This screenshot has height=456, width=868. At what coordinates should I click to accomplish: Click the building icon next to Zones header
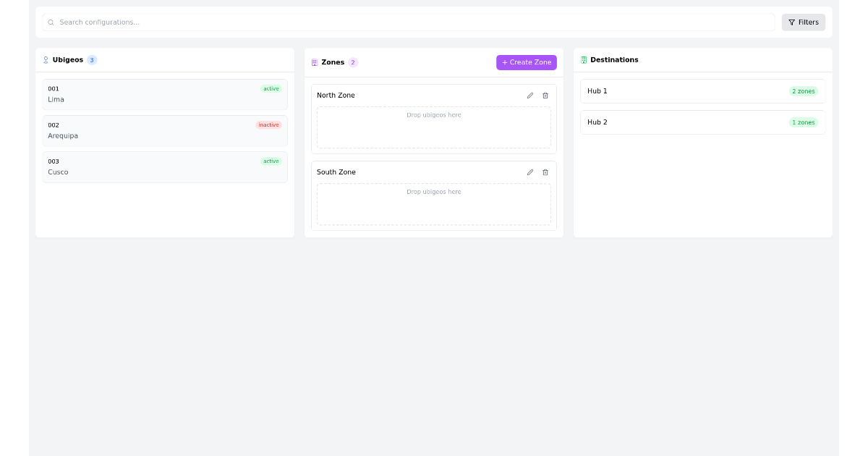(x=313, y=62)
